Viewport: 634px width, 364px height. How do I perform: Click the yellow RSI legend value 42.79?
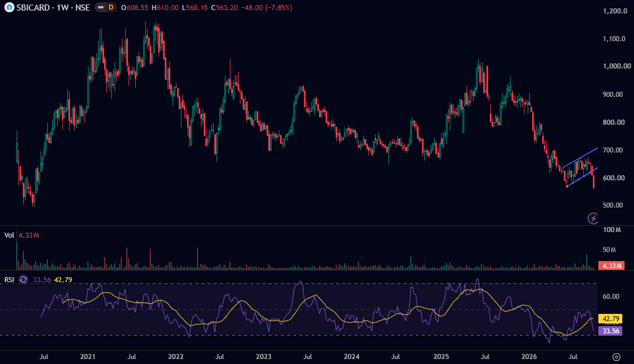coord(63,279)
